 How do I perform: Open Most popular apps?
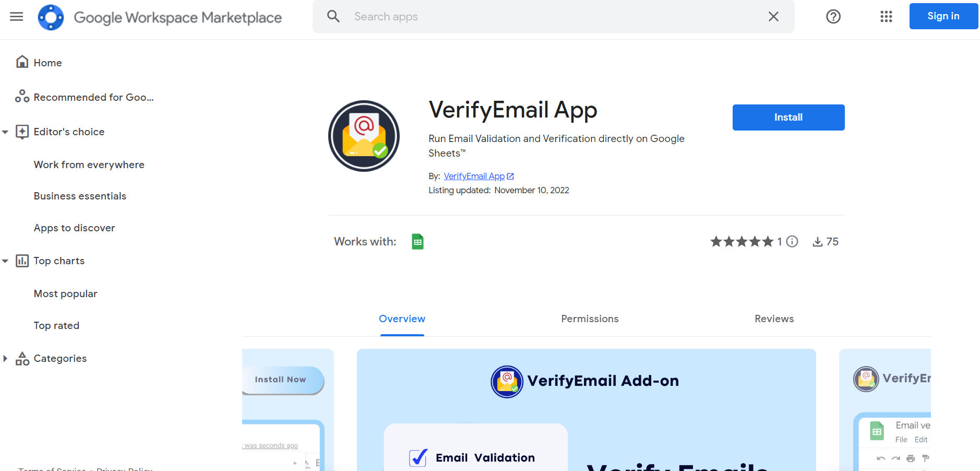click(66, 294)
